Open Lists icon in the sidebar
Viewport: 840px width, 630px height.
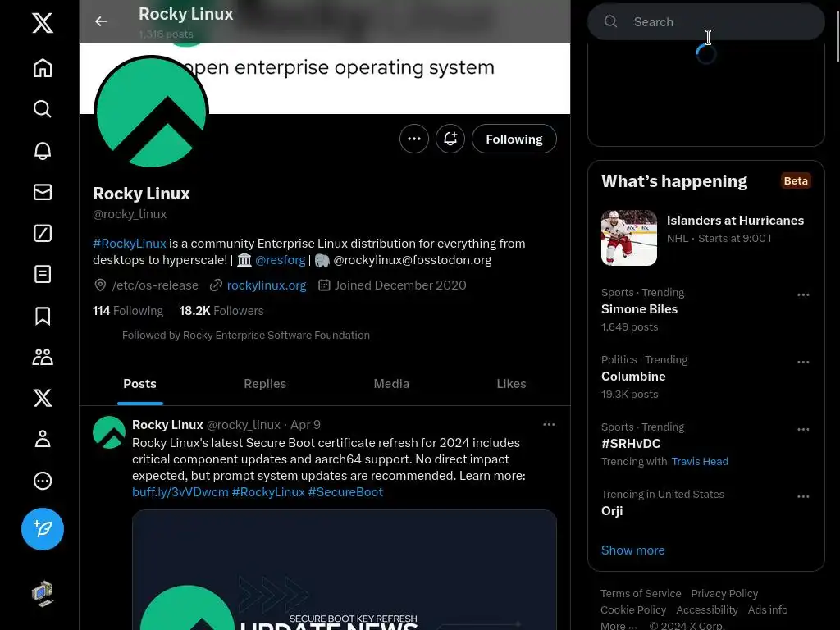coord(43,274)
